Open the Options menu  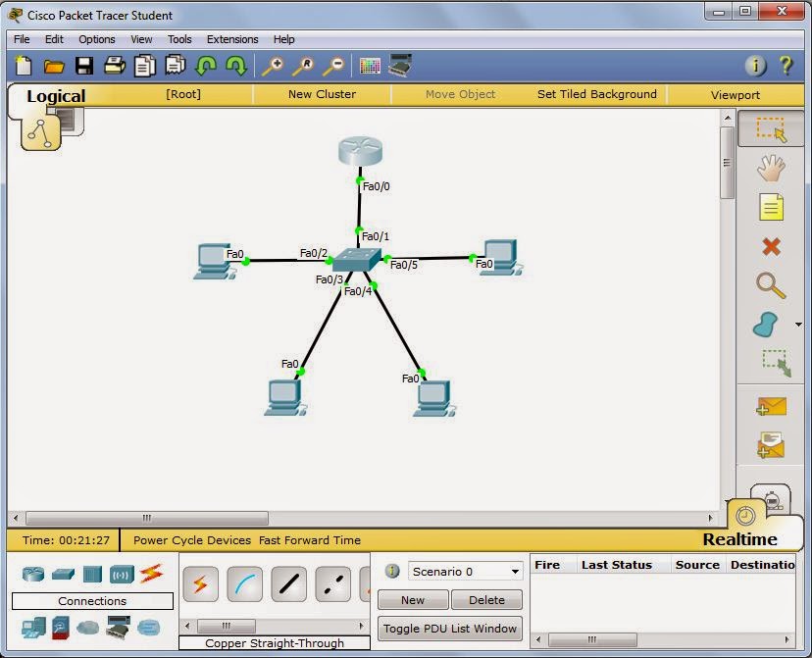point(96,39)
